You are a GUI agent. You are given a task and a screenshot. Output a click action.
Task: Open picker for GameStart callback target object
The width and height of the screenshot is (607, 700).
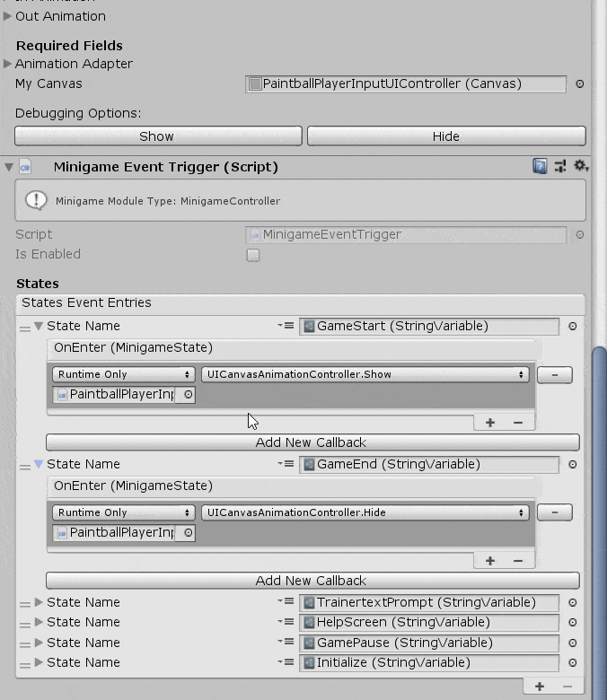click(x=188, y=395)
